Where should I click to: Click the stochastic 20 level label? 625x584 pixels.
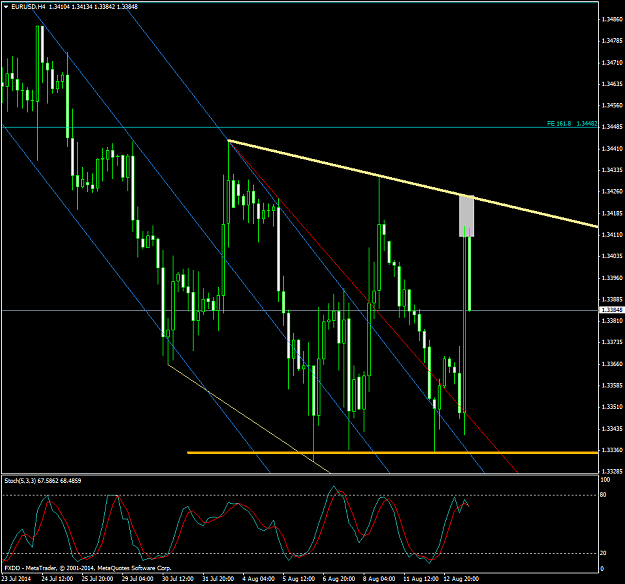click(x=603, y=553)
